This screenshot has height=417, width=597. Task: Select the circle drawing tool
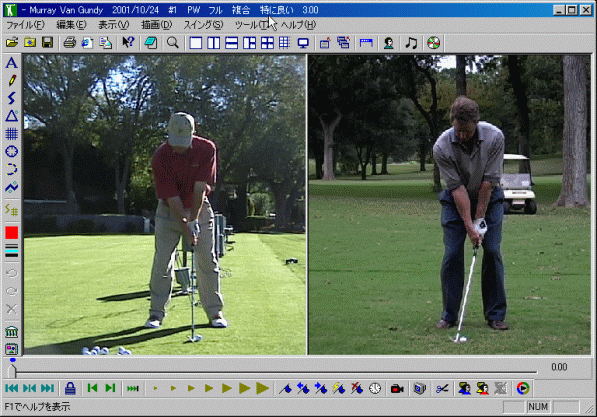[11, 152]
